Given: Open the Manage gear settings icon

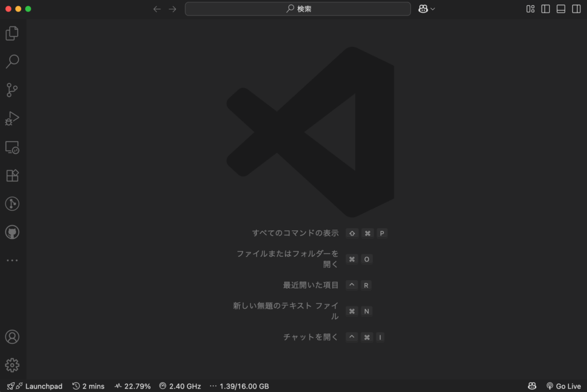Looking at the screenshot, I should [12, 365].
